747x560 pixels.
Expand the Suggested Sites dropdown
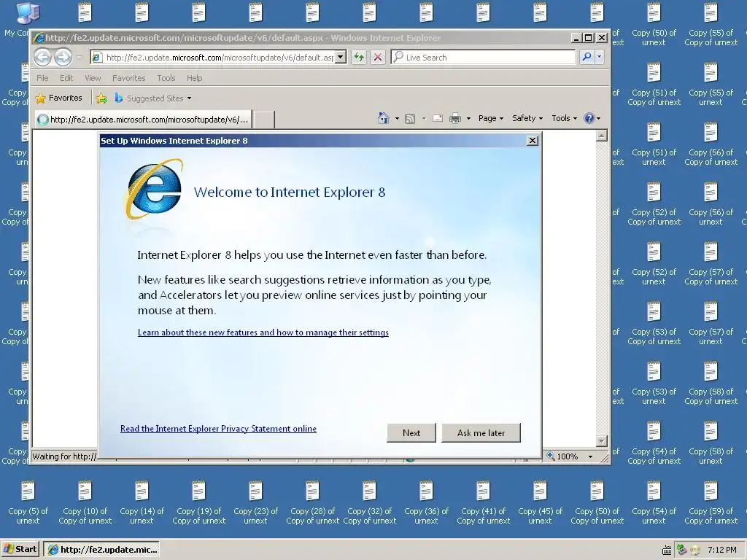[x=189, y=98]
